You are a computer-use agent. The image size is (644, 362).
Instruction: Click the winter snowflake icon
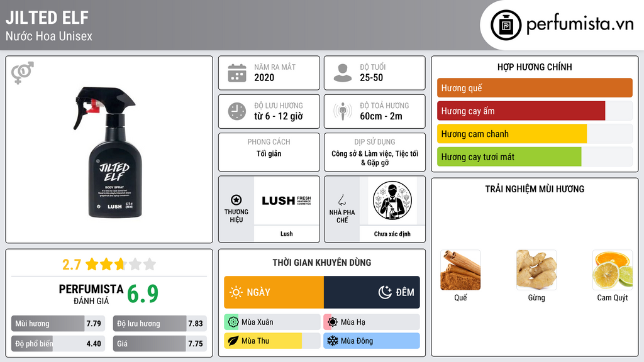coord(332,341)
